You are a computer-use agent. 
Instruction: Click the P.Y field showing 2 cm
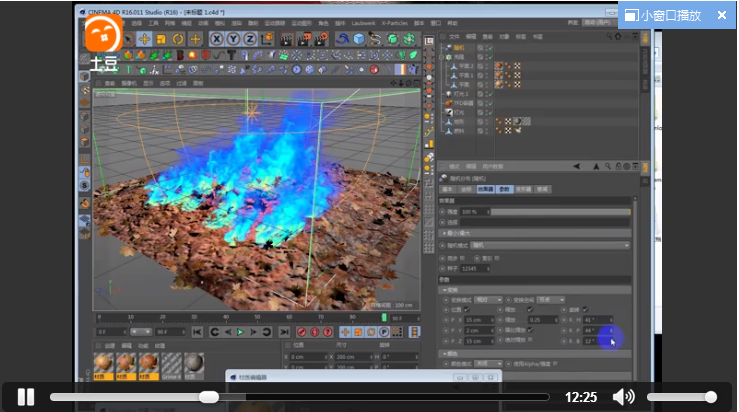coord(479,330)
